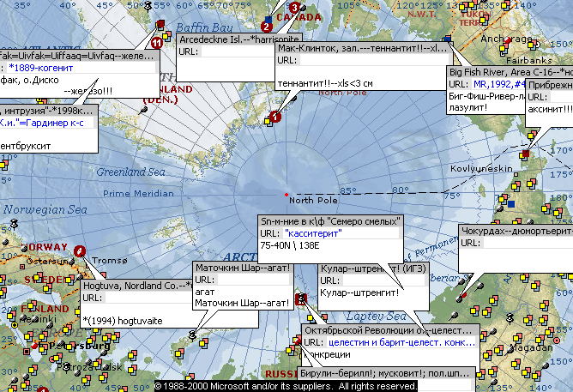Open the MR,1992,#4 link
573x392 pixels.
pyautogui.click(x=499, y=84)
